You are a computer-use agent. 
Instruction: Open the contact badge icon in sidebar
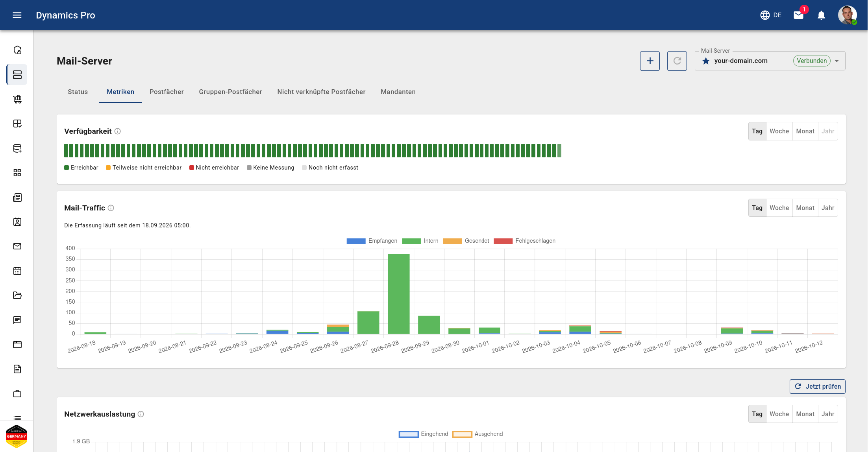(17, 222)
